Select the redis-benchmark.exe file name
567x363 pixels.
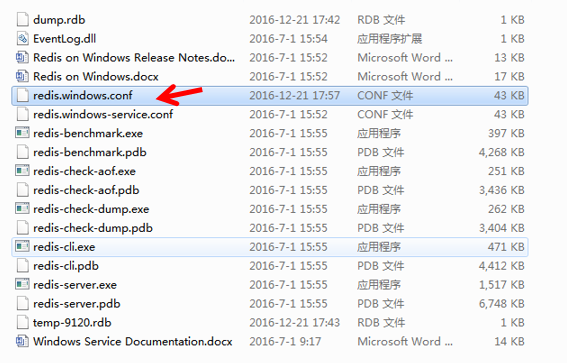click(x=88, y=133)
